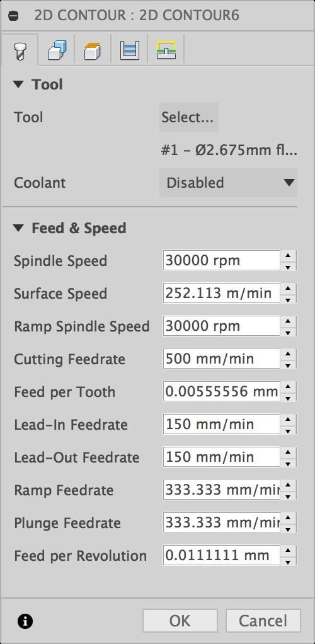
Task: Decrease Feed per Revolution with down arrow
Action: (288, 561)
